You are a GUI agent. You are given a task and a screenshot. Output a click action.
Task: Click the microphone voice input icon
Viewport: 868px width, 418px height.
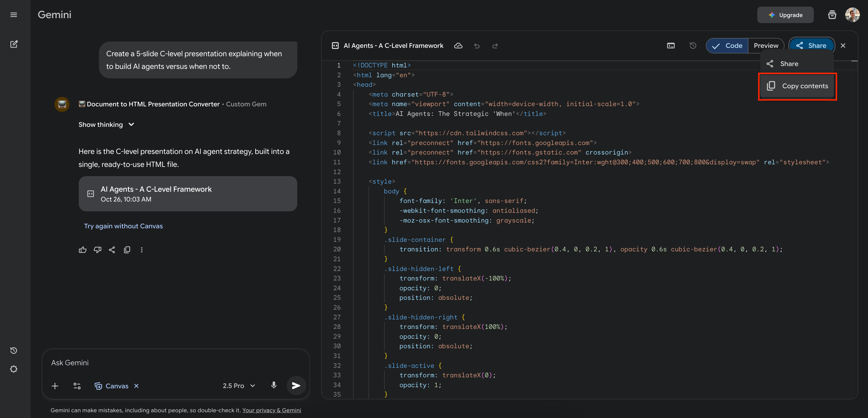click(274, 385)
